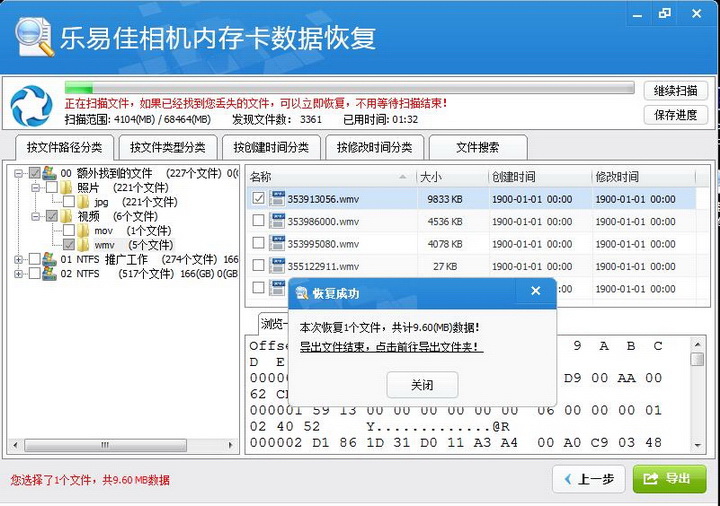Click tree panel scroll right arrow

coord(231,445)
